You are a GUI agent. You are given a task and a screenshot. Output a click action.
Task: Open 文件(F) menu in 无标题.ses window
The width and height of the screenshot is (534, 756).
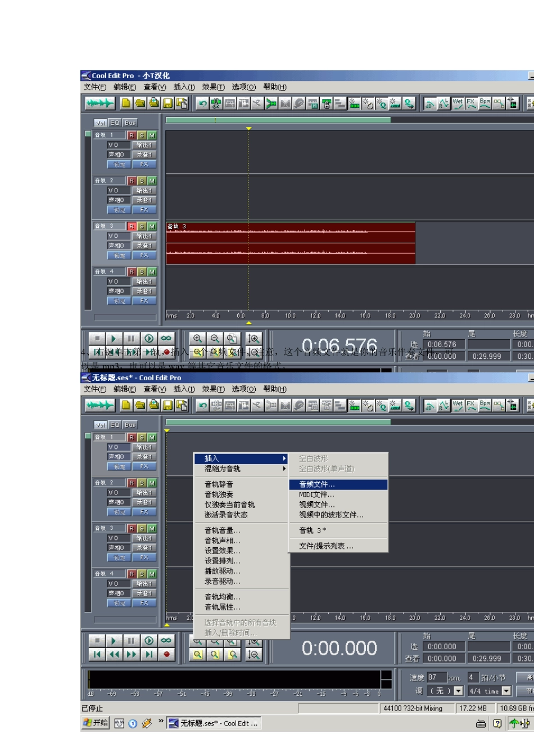click(95, 389)
